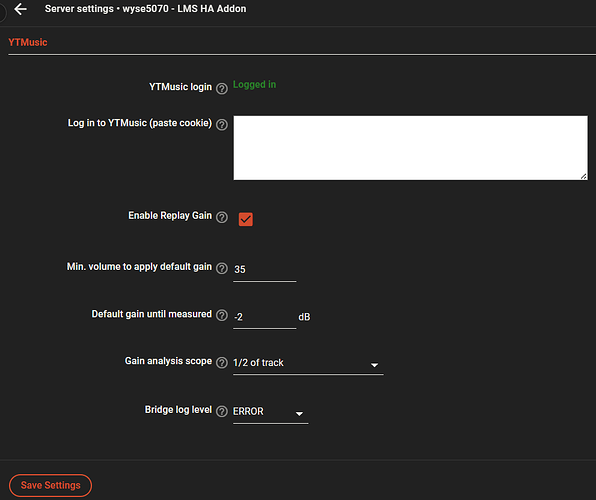
Task: Show help for Default gain until measured
Action: pyautogui.click(x=222, y=315)
